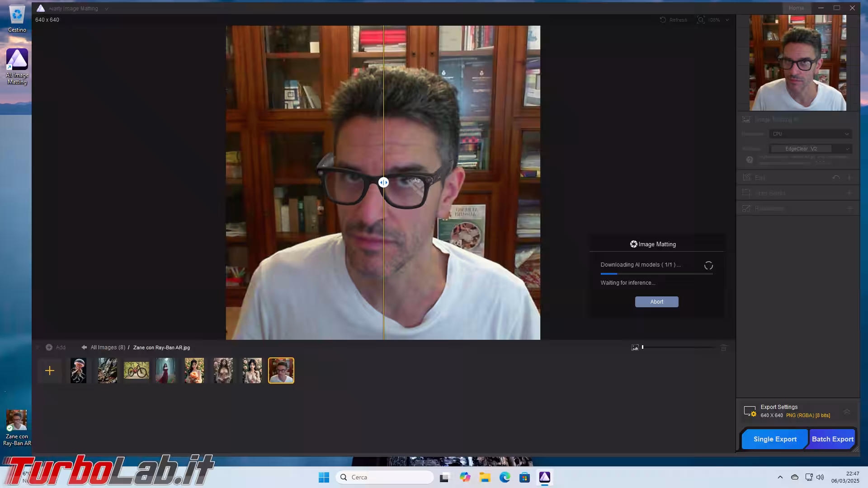
Task: Click Single Export
Action: pos(774,439)
